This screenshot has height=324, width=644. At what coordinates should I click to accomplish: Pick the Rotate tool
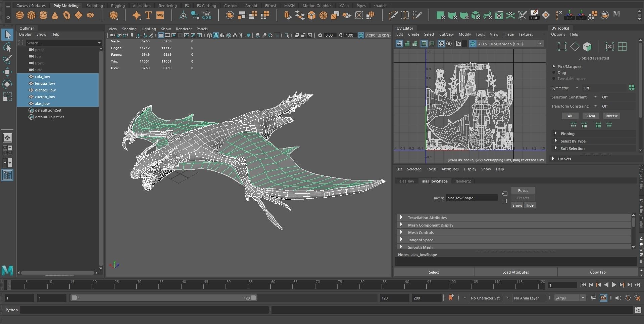point(7,84)
